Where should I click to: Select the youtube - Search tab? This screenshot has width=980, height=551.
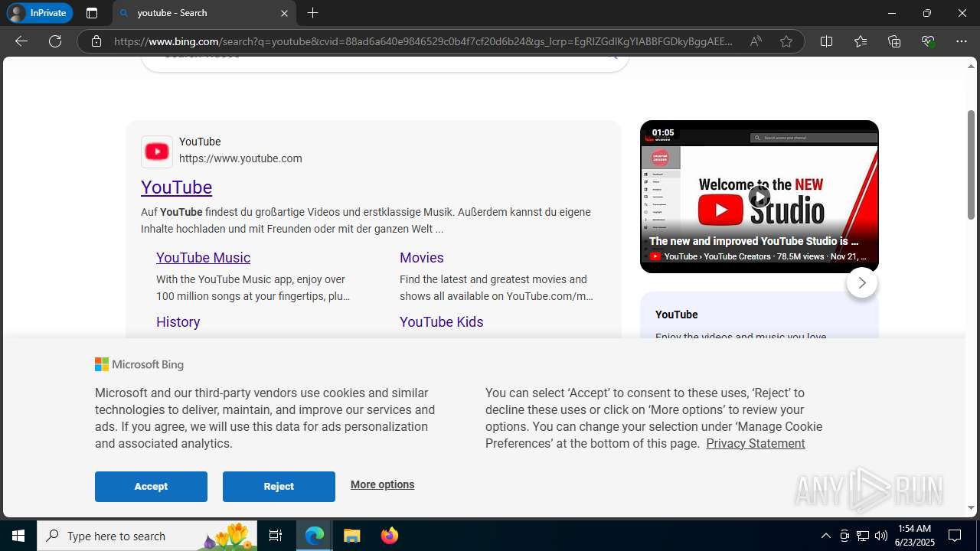tap(204, 13)
